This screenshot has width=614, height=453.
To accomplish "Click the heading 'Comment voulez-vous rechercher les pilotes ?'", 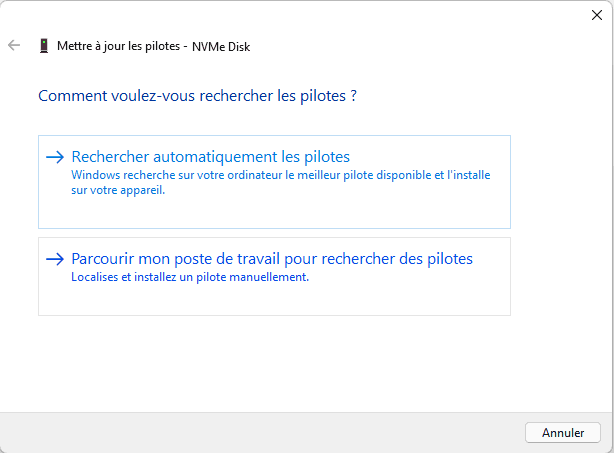I will coord(197,96).
